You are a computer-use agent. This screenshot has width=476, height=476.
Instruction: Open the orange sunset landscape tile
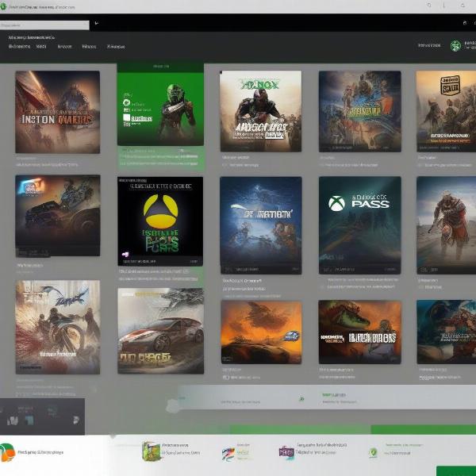(x=261, y=332)
